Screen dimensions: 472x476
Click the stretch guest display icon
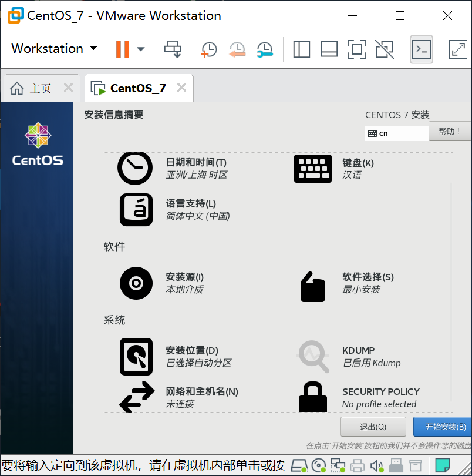coord(458,49)
